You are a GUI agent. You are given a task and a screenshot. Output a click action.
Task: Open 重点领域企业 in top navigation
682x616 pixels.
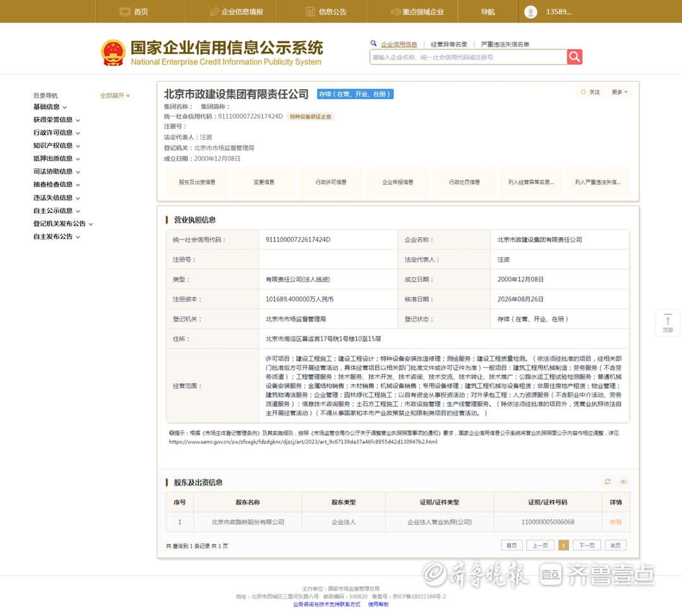pos(417,12)
